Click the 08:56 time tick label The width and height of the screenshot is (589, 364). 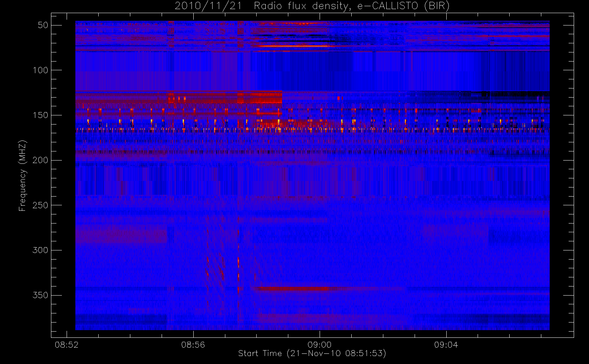point(193,345)
